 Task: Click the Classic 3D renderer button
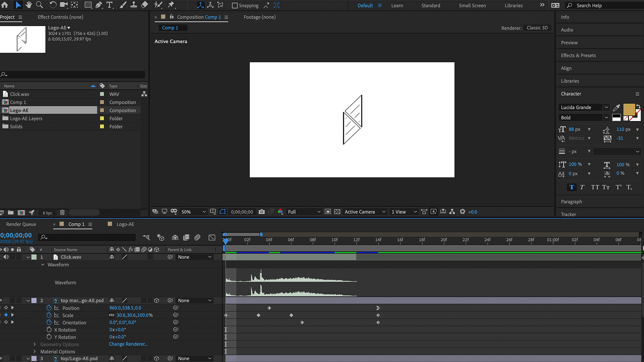pos(537,28)
